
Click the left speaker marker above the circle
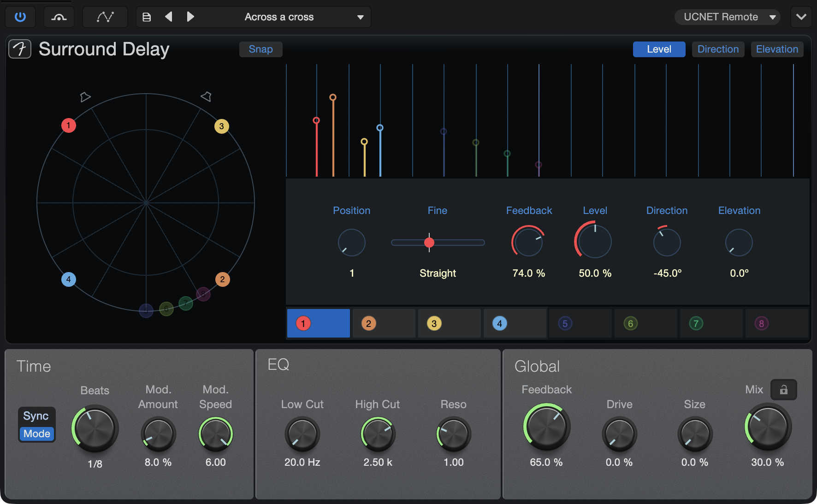(85, 97)
